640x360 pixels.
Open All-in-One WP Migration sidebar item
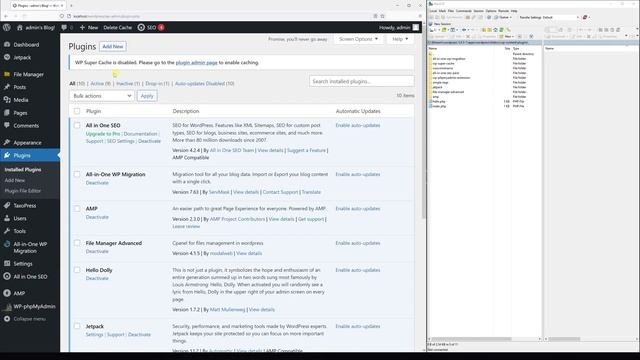(x=30, y=248)
